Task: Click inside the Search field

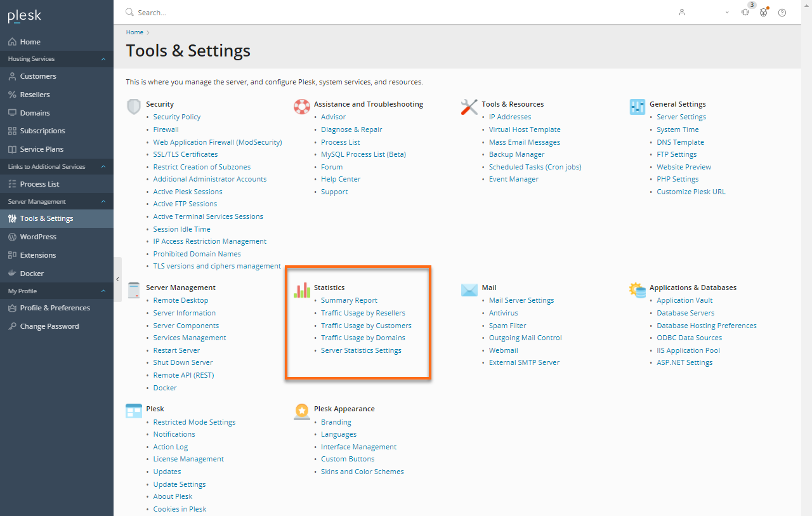Action: (x=152, y=12)
